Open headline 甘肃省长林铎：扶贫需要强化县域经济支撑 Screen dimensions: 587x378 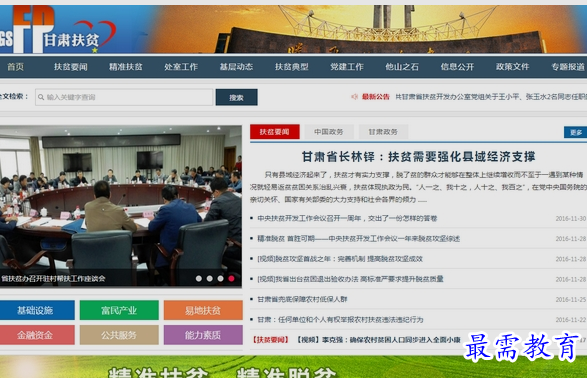[x=419, y=157]
